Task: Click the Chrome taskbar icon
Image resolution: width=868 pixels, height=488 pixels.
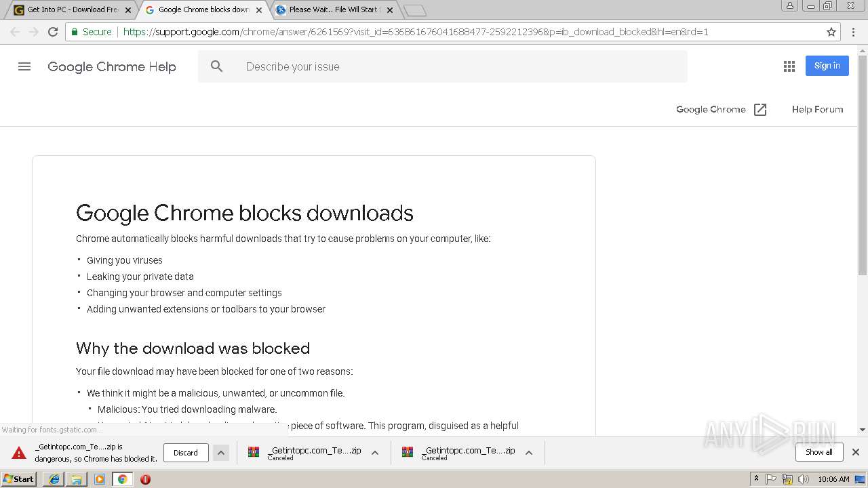Action: [122, 479]
